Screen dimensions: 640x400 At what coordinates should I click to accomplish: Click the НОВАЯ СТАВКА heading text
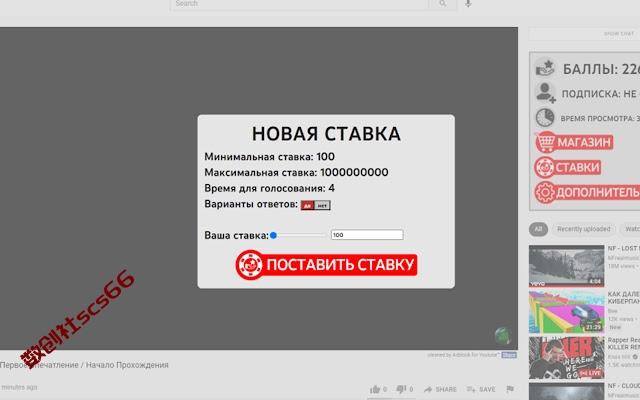(x=326, y=134)
